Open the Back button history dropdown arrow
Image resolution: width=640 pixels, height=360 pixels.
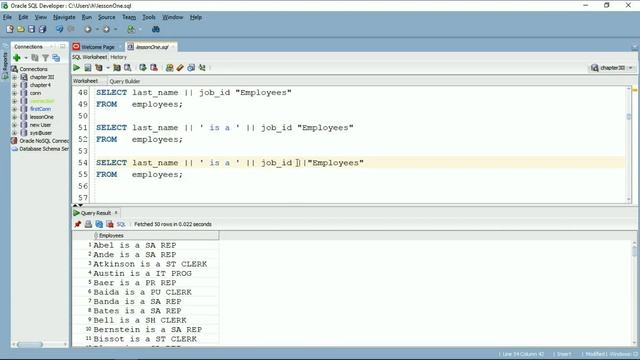[97, 29]
